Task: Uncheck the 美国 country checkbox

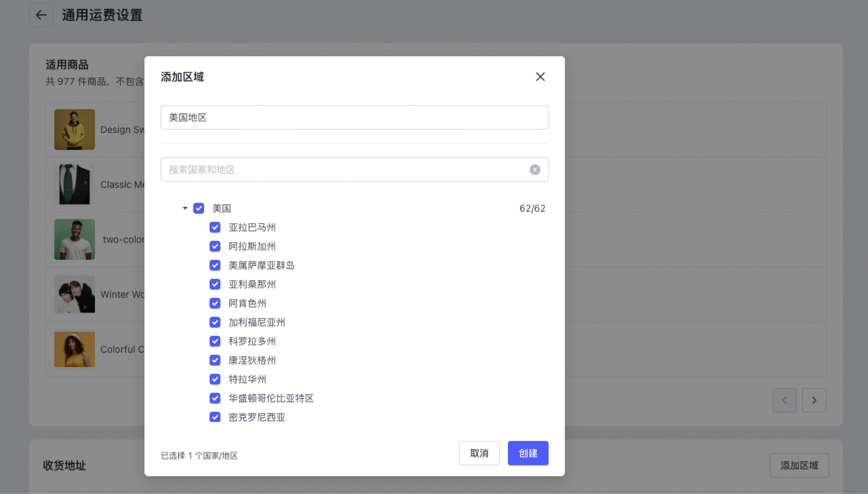Action: (x=198, y=208)
